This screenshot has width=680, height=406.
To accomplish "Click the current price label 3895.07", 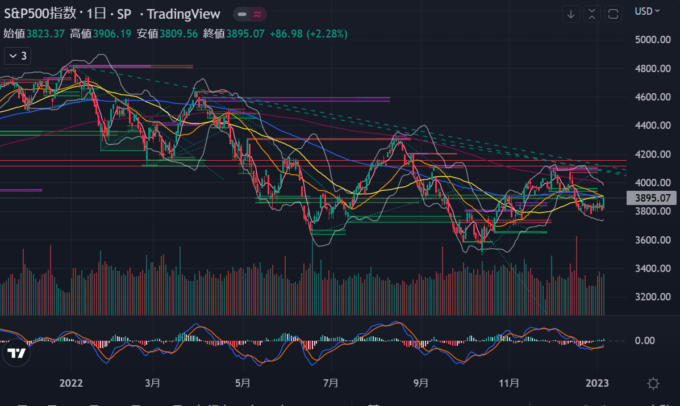I will [651, 198].
